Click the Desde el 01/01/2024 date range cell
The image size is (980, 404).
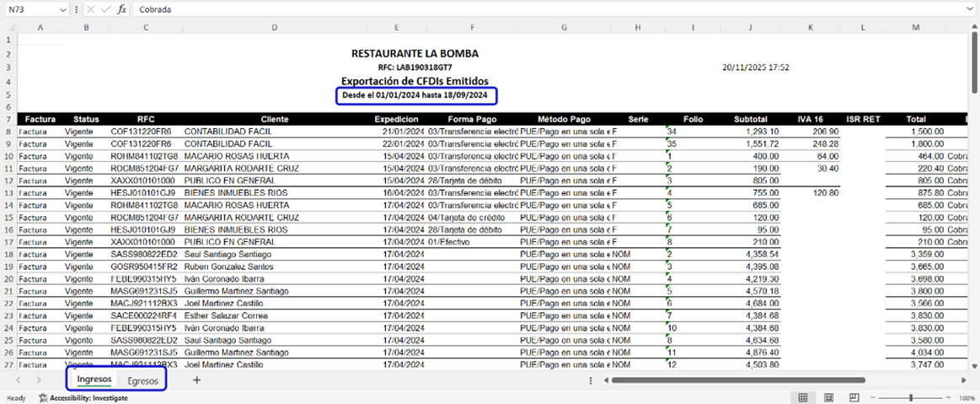pos(415,95)
